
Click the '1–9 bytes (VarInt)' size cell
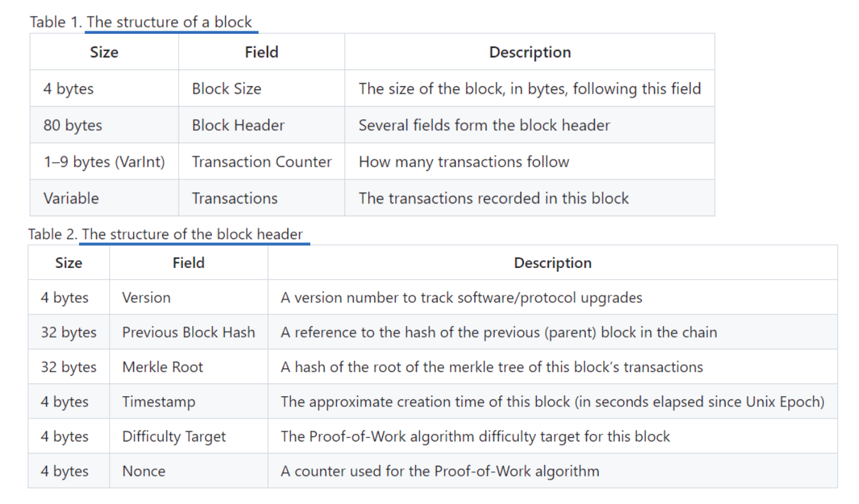(104, 161)
